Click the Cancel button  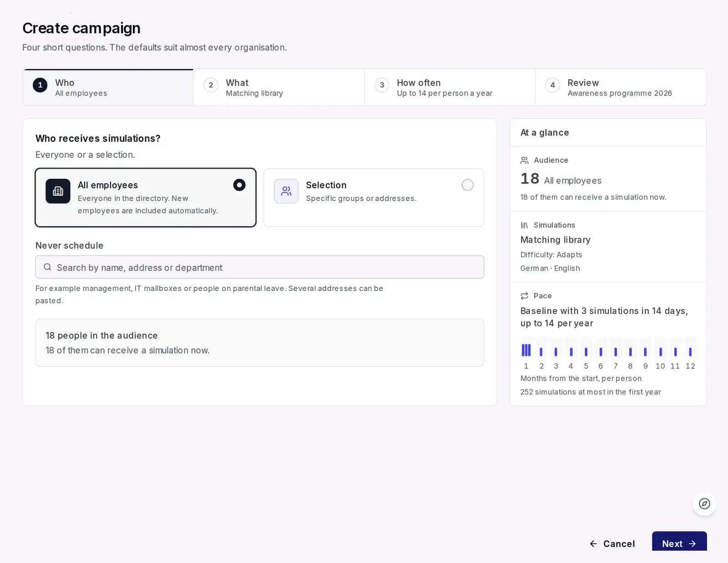(x=612, y=544)
